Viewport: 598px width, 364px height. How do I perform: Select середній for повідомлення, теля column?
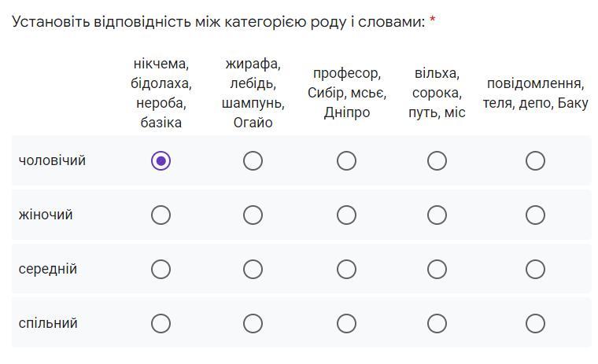point(535,269)
